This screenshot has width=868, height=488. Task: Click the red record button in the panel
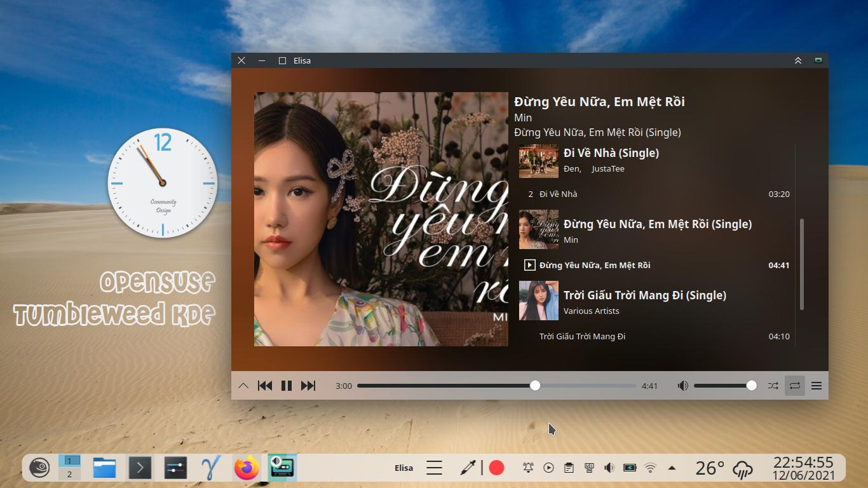497,468
